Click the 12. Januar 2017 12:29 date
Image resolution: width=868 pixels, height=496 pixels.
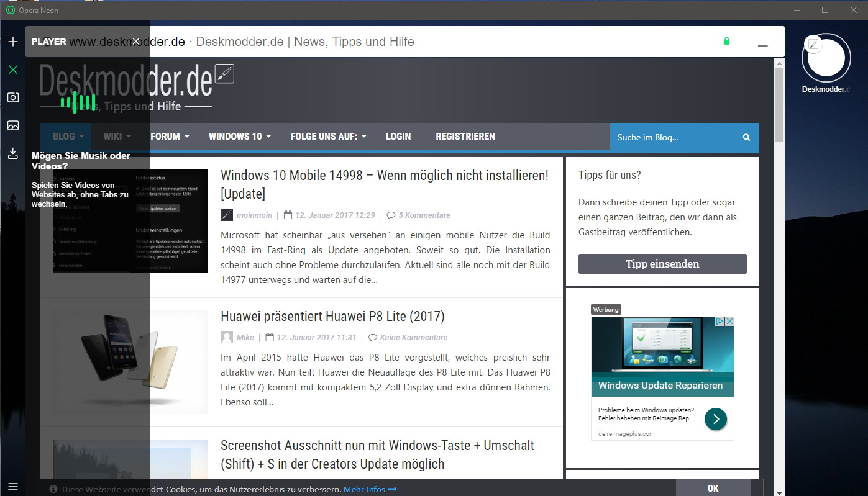point(335,215)
